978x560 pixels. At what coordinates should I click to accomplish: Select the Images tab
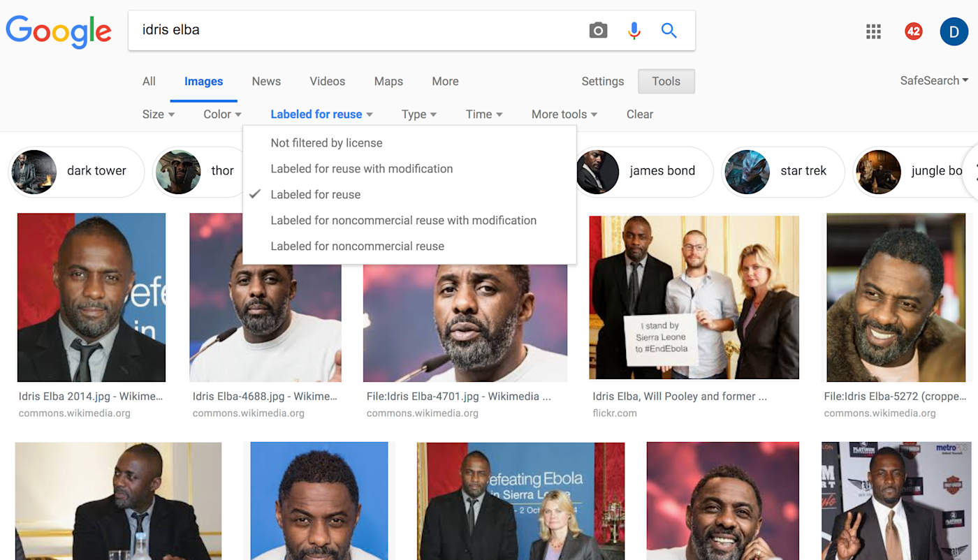tap(203, 82)
